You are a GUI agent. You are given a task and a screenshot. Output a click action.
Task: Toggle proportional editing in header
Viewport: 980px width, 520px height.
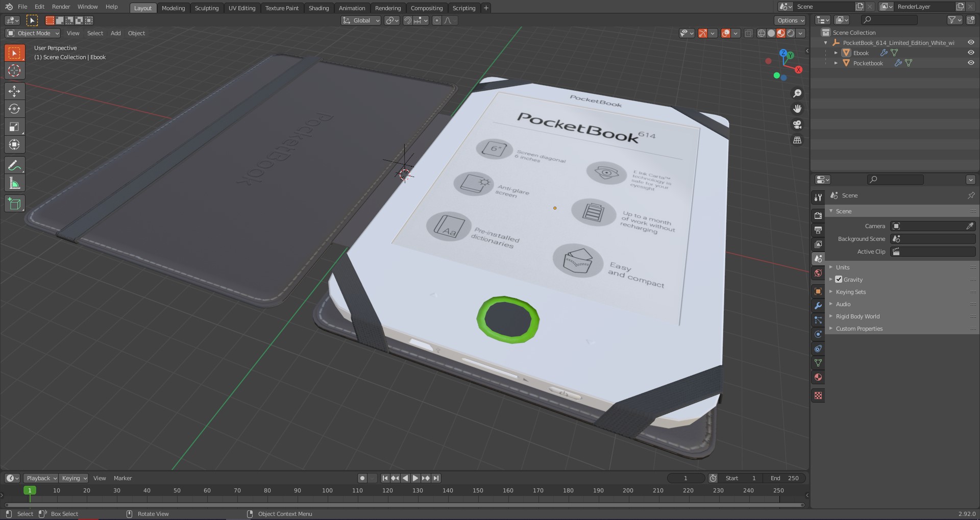(436, 20)
